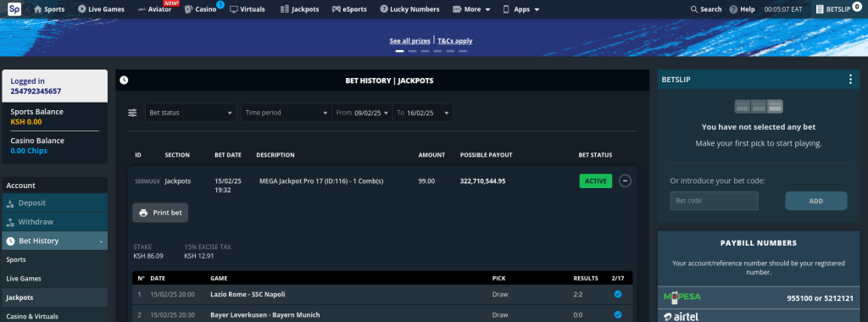The width and height of the screenshot is (868, 322).
Task: Click the filter sliders icon
Action: tap(132, 113)
